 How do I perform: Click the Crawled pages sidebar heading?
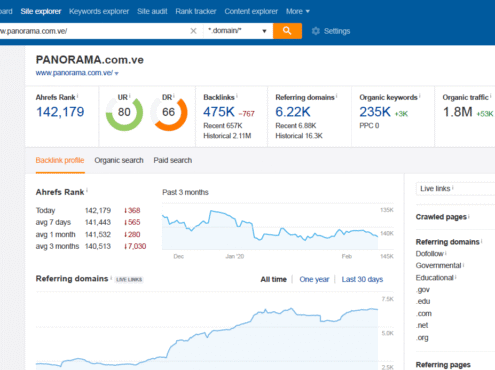(x=441, y=217)
